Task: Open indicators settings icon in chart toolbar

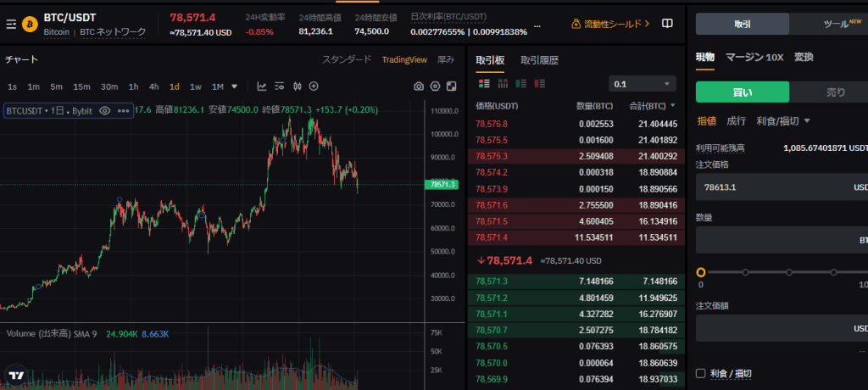Action: point(280,86)
